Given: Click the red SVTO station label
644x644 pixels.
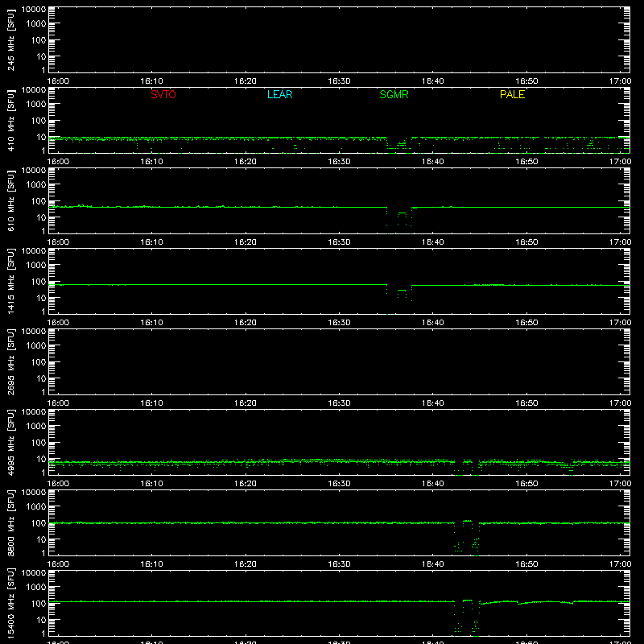Looking at the screenshot, I should (x=163, y=94).
